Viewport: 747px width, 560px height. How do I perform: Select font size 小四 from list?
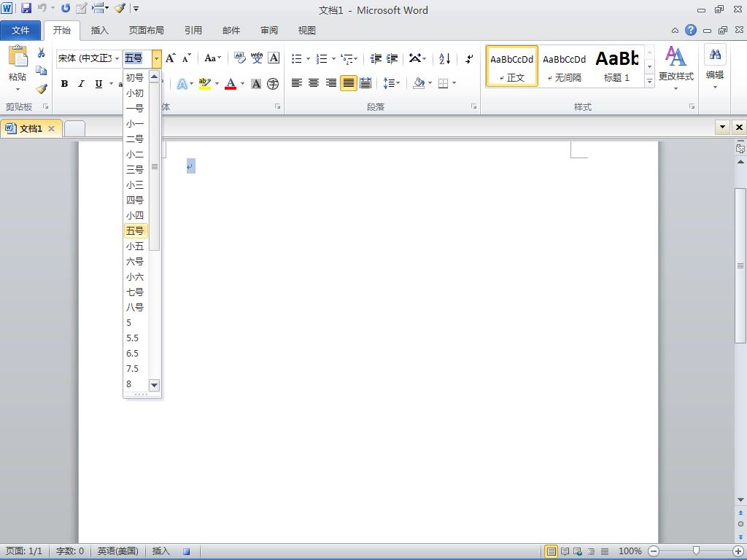tap(136, 215)
